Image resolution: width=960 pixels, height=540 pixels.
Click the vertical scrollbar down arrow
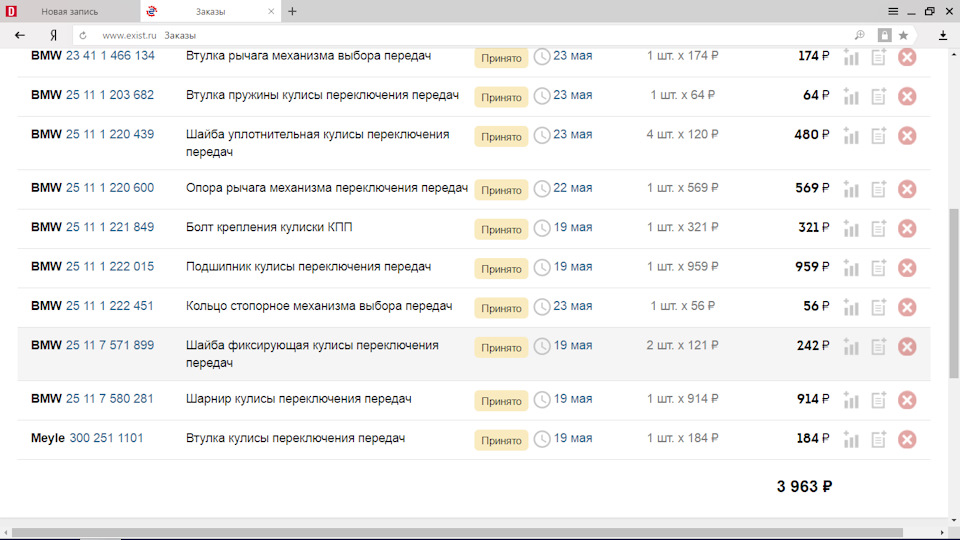point(954,520)
